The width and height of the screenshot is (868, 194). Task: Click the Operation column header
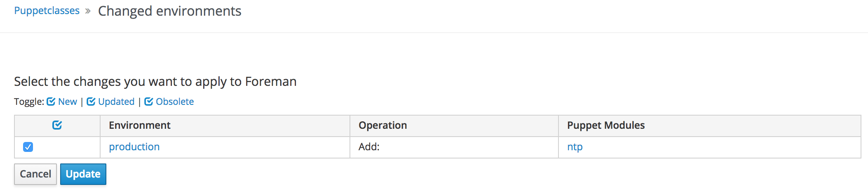383,125
